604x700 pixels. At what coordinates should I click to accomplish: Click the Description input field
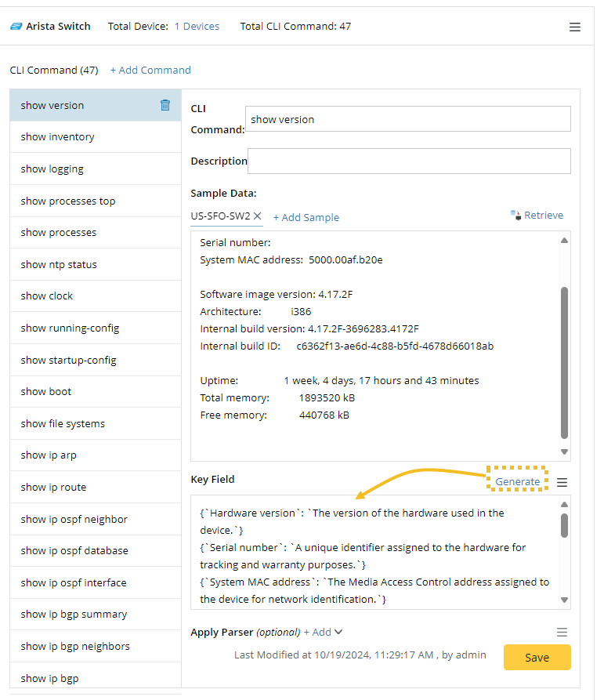pyautogui.click(x=409, y=161)
